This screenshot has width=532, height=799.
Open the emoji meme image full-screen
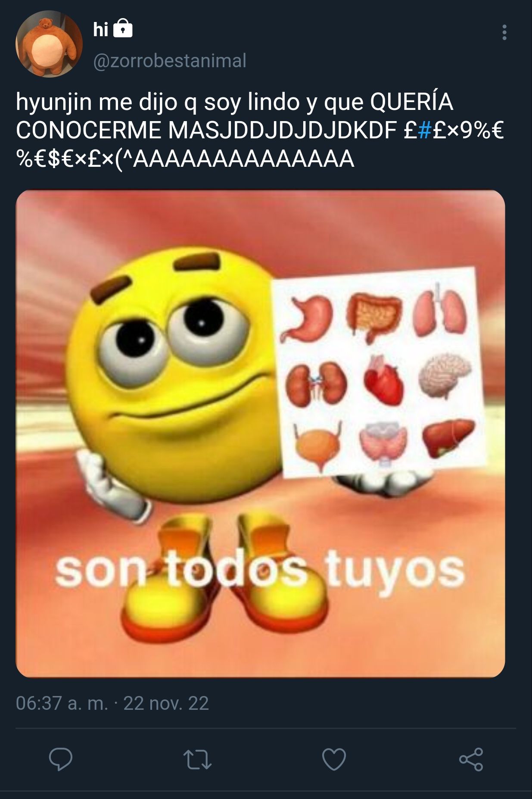click(x=260, y=434)
